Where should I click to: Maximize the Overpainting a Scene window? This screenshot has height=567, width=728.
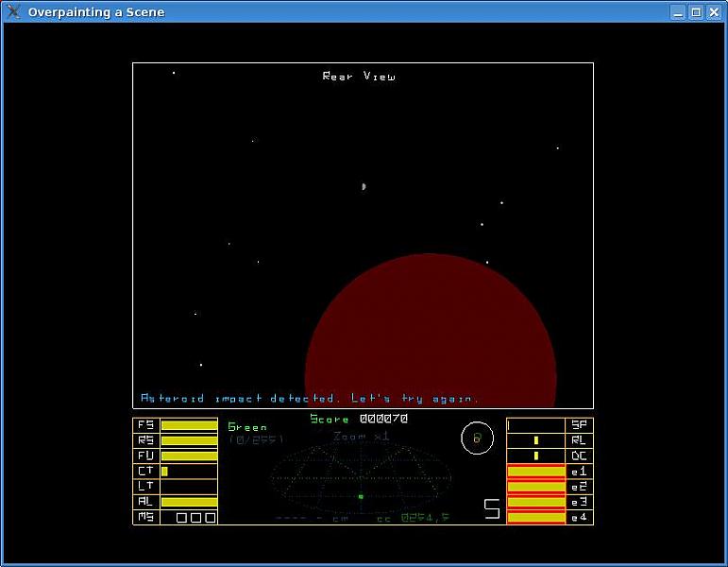click(696, 12)
